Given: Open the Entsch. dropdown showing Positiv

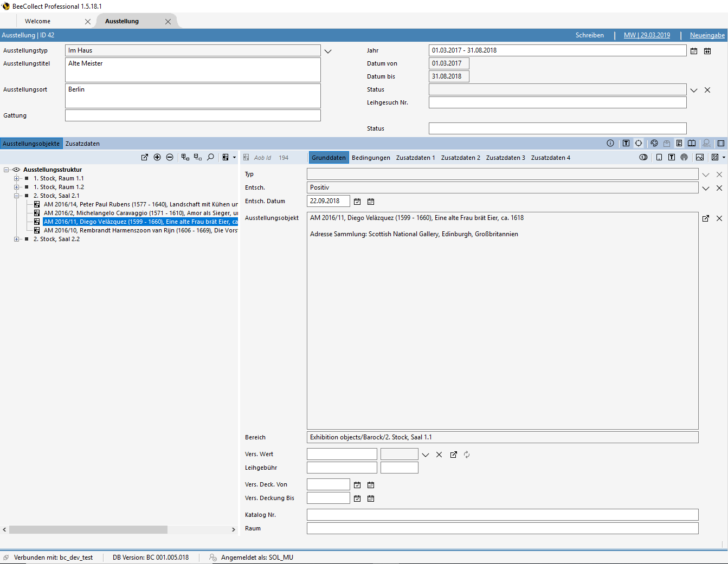Looking at the screenshot, I should click(x=706, y=188).
